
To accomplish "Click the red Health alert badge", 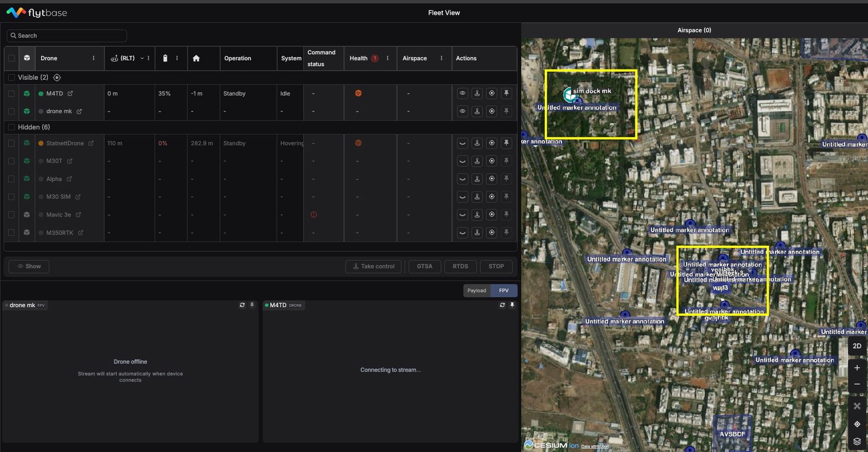I will point(374,58).
